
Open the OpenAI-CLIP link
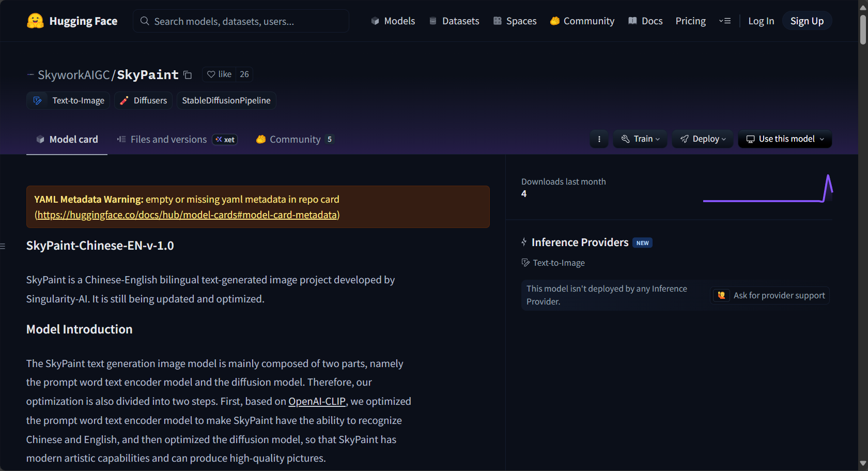[x=317, y=401]
